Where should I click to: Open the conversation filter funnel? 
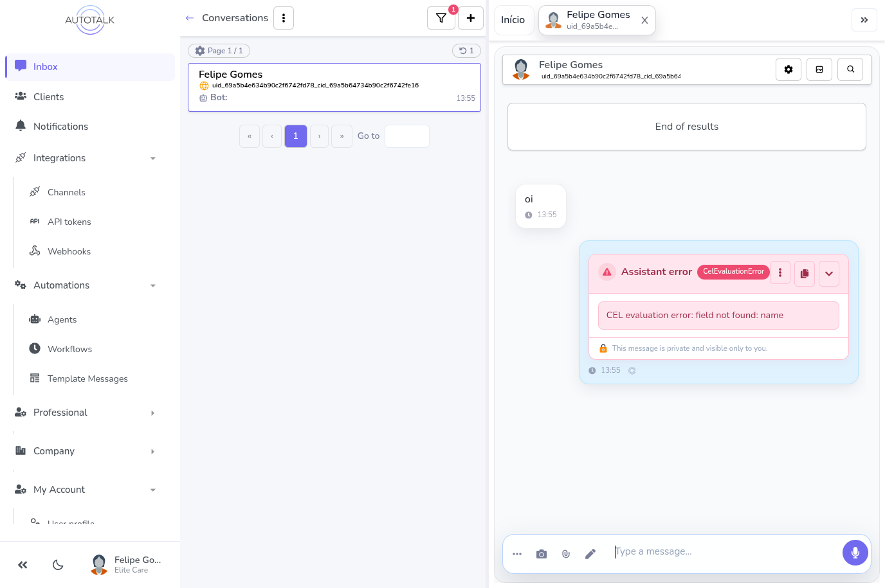pyautogui.click(x=441, y=18)
